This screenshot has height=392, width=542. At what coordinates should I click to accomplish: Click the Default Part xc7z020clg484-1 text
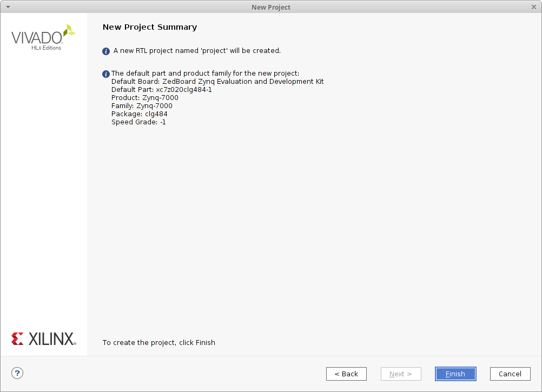[161, 90]
